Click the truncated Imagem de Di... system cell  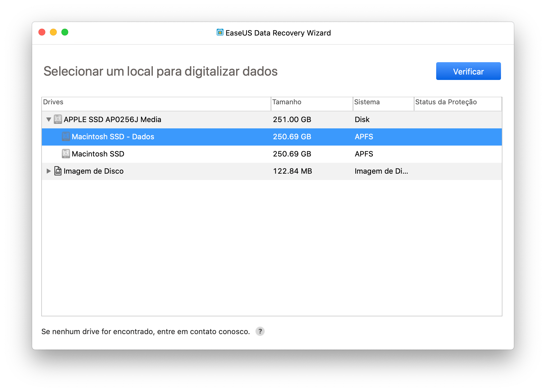(x=381, y=171)
